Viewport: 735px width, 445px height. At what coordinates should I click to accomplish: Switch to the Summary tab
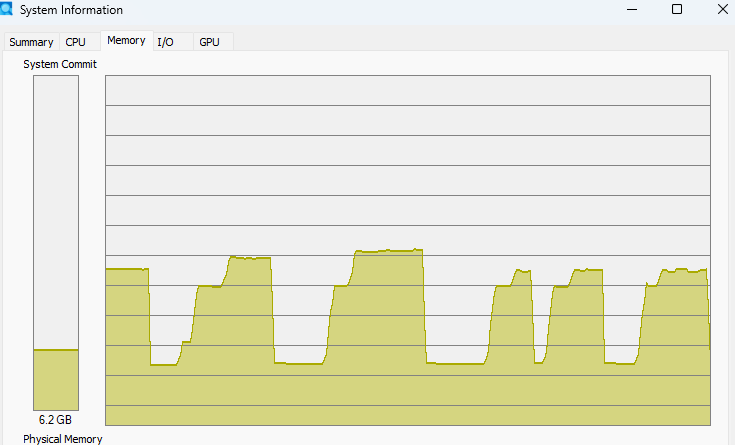coord(31,42)
